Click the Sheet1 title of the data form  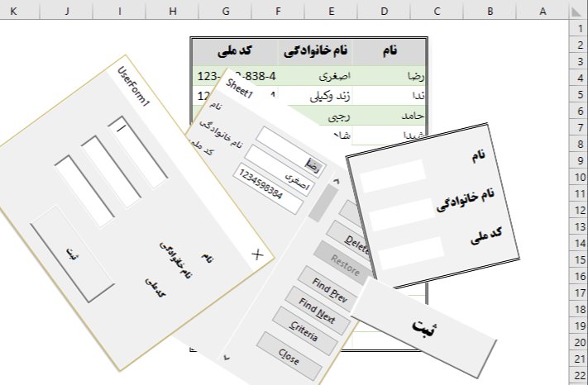[239, 88]
